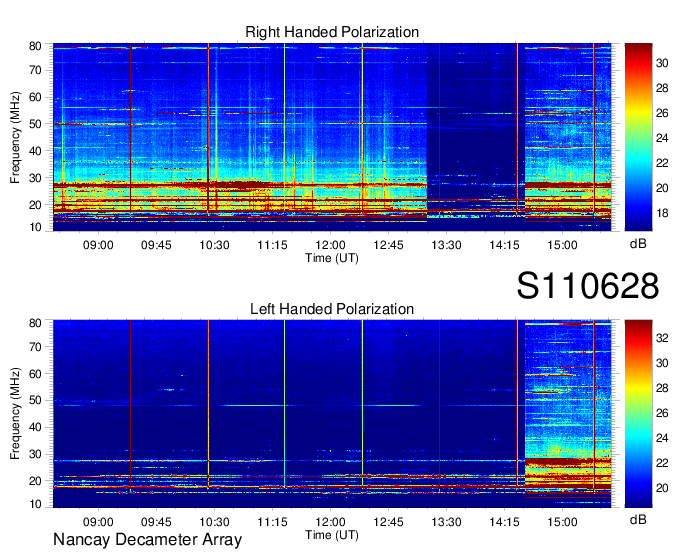This screenshot has width=680, height=552.
Task: Click the 12:45 tick on the Left Handed plot
Action: coord(388,522)
